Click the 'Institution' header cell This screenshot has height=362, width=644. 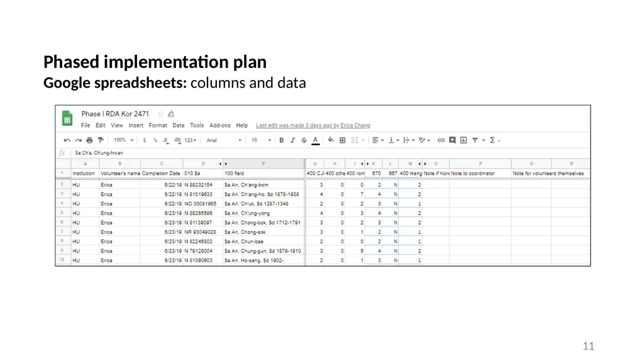[x=85, y=174]
